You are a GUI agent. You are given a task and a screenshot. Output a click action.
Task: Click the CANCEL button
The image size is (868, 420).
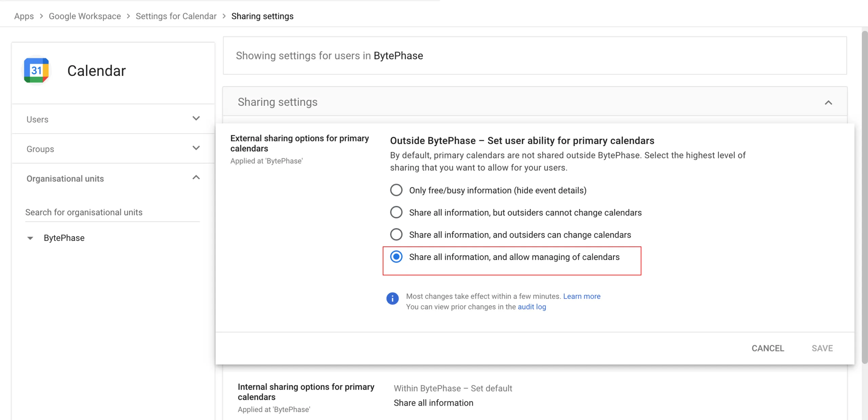pos(768,348)
